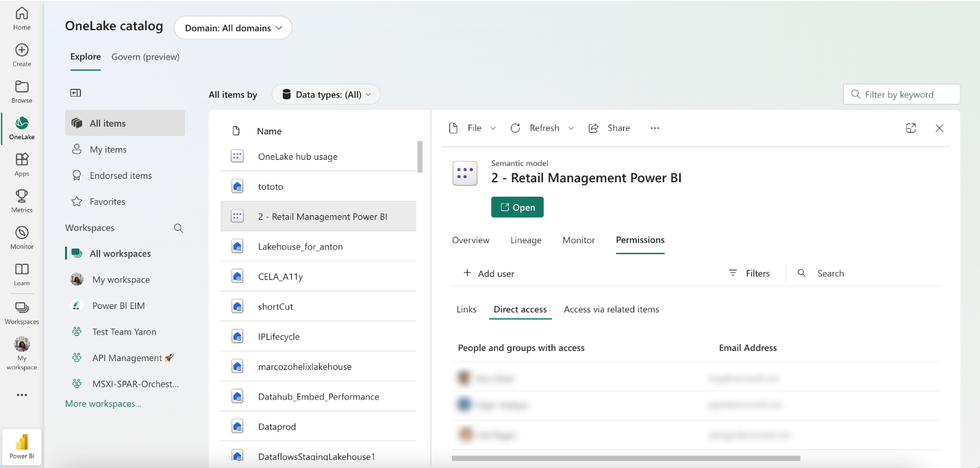Image resolution: width=980 pixels, height=468 pixels.
Task: Open Access via related items sub-tab
Action: pos(612,310)
